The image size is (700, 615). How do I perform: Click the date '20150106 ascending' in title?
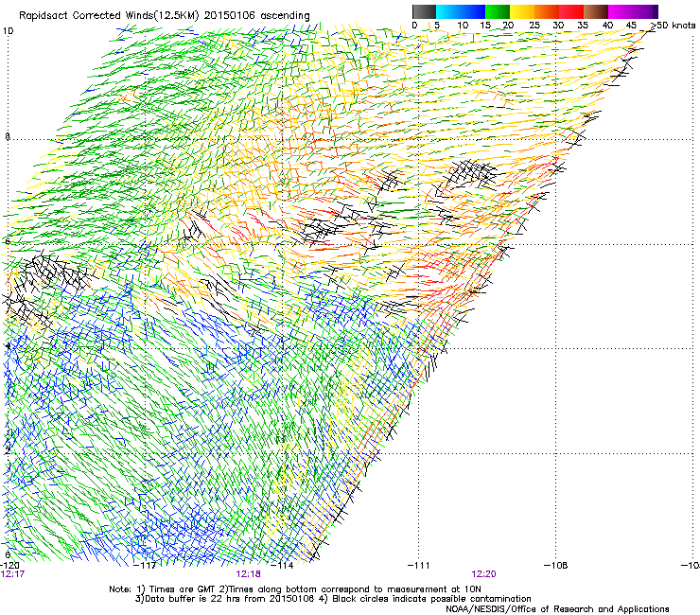pos(257,16)
